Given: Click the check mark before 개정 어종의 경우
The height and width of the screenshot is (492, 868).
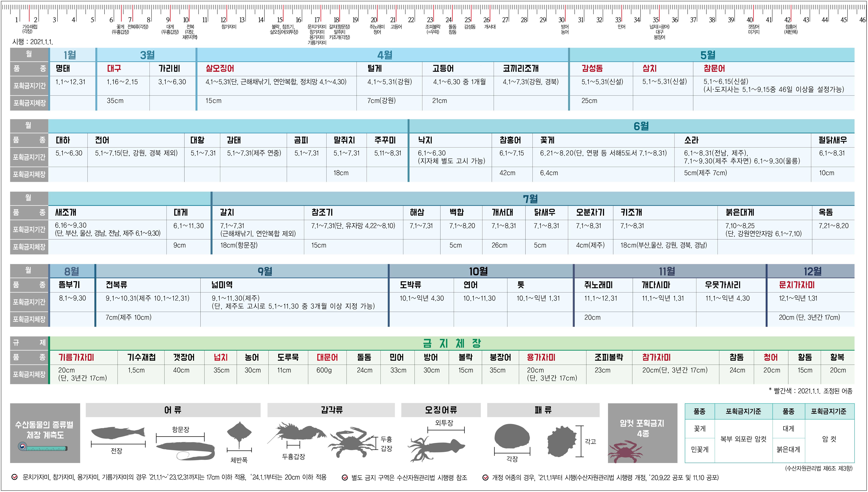Looking at the screenshot, I should [485, 477].
